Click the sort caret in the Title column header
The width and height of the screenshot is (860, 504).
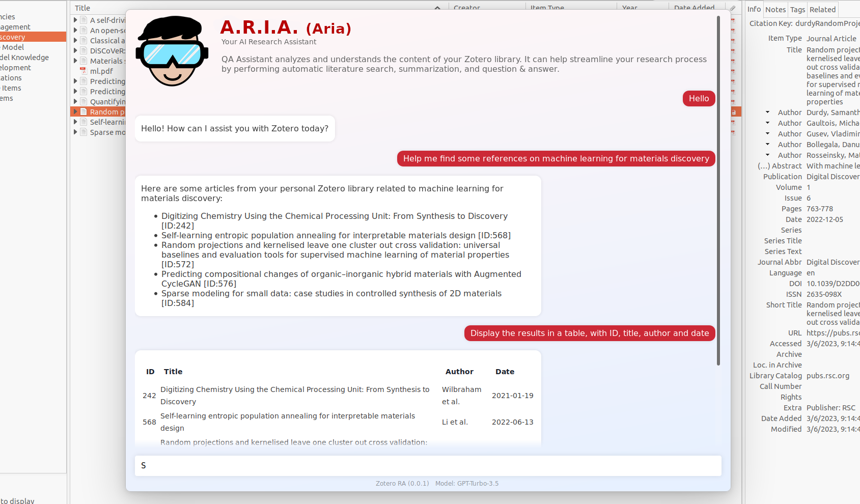click(x=437, y=9)
